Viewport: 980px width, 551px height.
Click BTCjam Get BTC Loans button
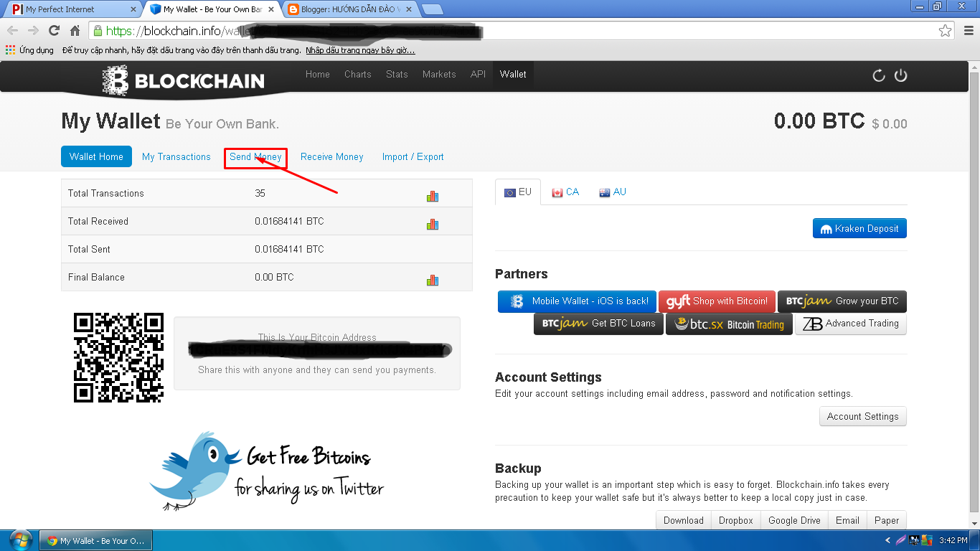point(598,324)
